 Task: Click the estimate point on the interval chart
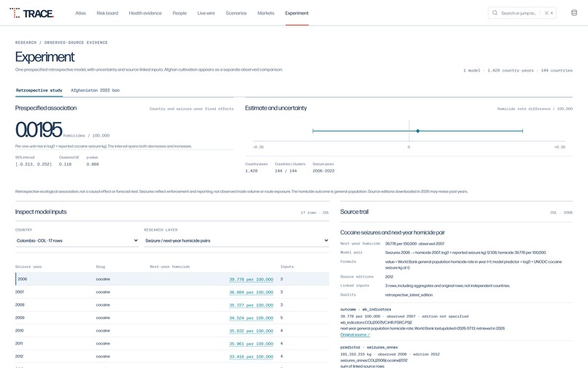tap(417, 131)
